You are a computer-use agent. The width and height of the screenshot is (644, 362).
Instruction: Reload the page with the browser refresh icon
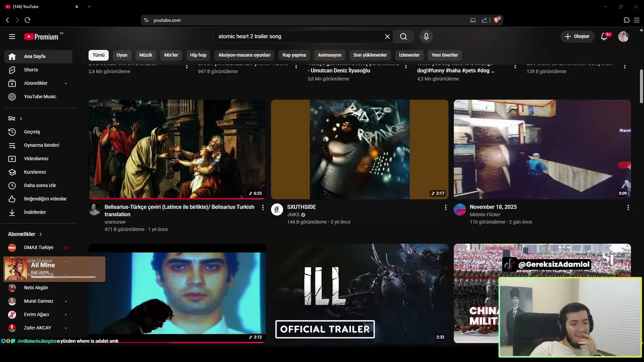27,20
